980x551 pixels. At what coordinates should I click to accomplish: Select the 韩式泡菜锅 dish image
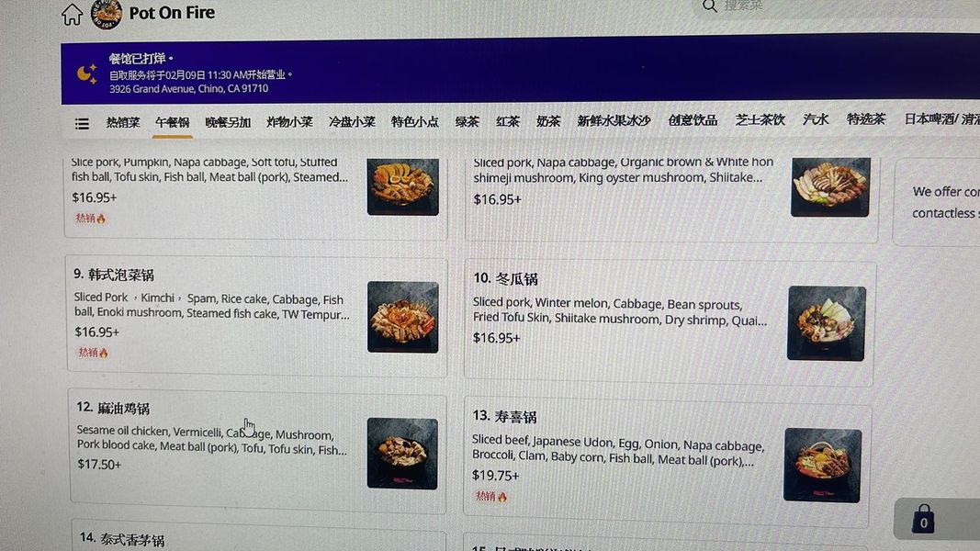[402, 317]
